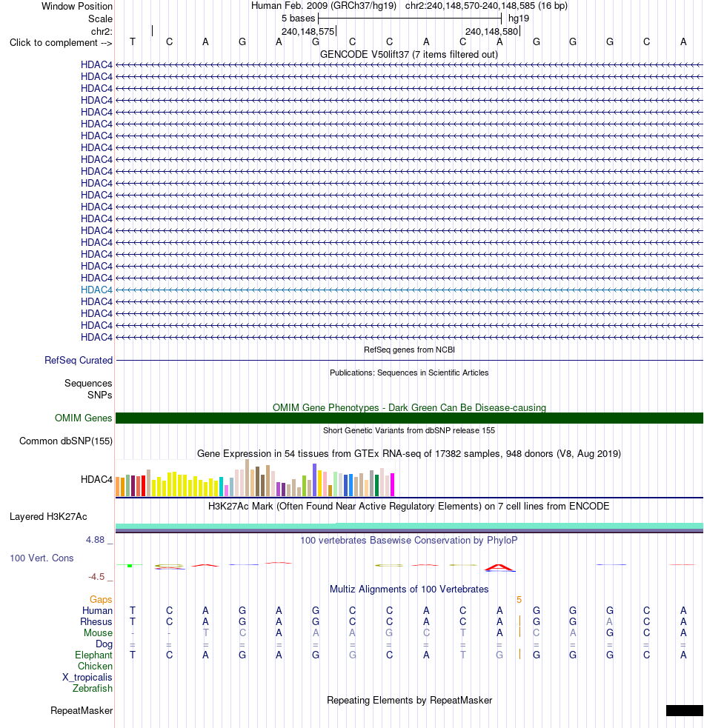Click the Rhesus alignment row label
704x728 pixels.
(x=96, y=621)
